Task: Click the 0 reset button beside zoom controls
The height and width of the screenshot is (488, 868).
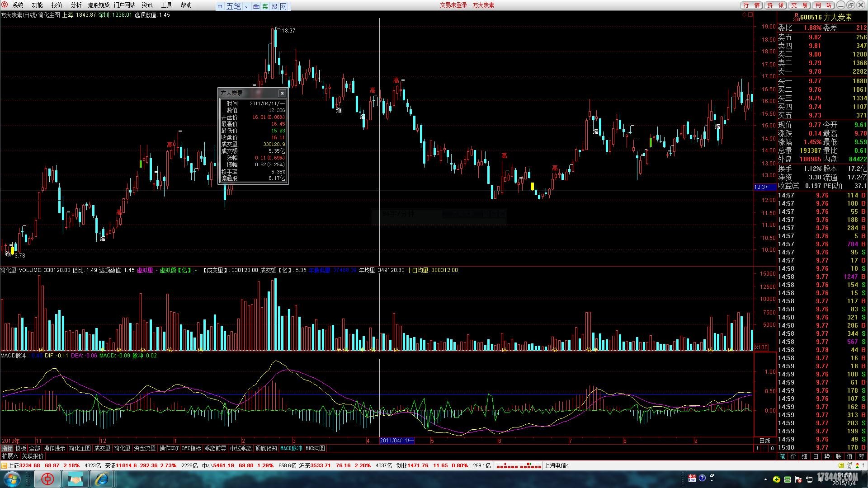Action: [x=772, y=448]
